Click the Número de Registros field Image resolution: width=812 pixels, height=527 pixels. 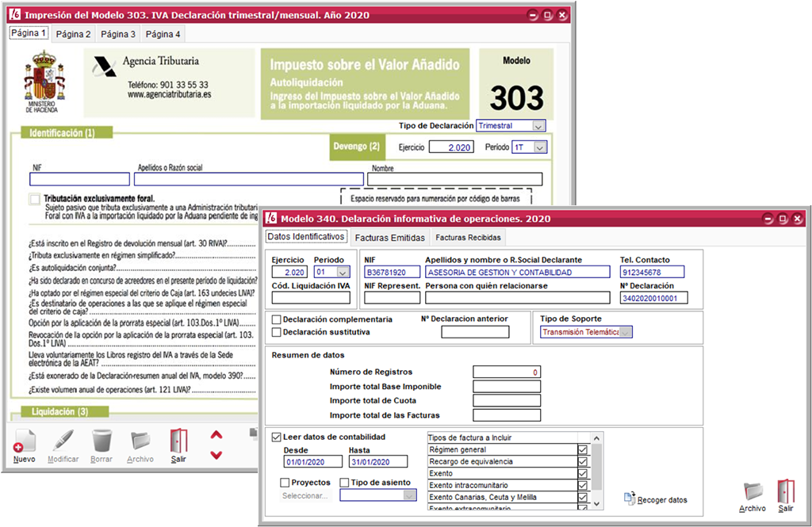click(507, 372)
